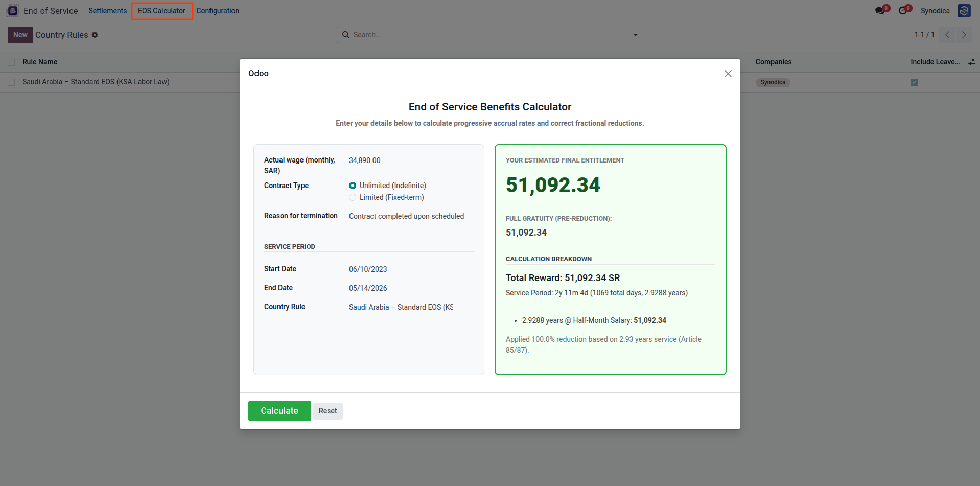Click the Service Period breakdown text
The height and width of the screenshot is (486, 980).
pos(597,293)
